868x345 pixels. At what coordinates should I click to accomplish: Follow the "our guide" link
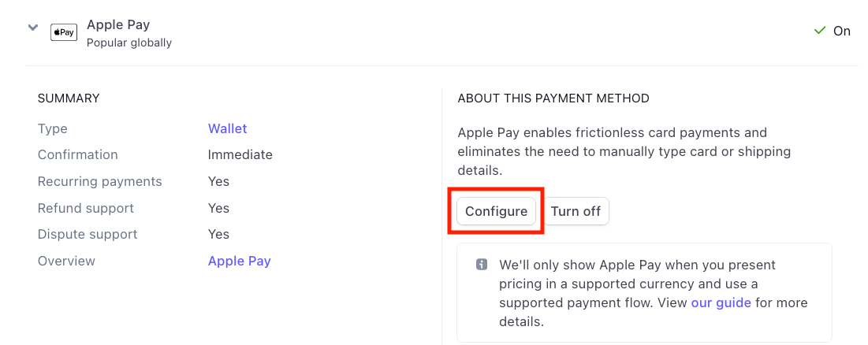click(x=721, y=302)
